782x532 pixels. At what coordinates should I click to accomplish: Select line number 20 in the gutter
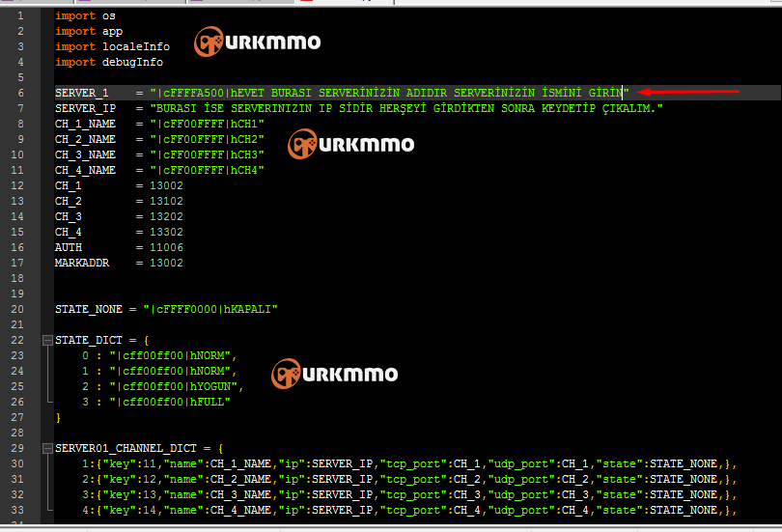point(17,309)
